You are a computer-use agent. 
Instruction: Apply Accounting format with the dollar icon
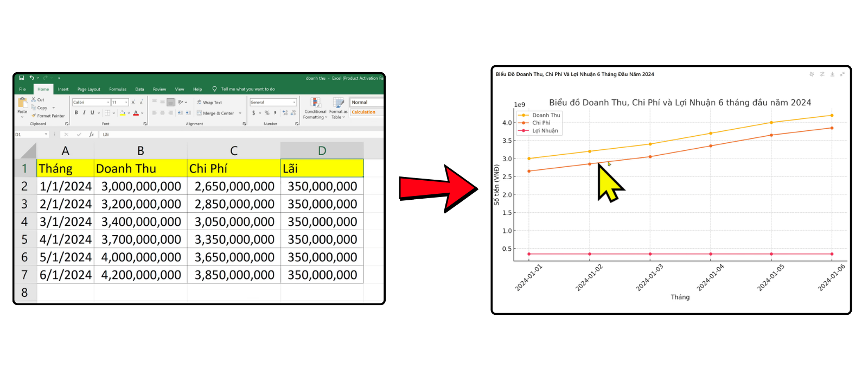pos(253,113)
